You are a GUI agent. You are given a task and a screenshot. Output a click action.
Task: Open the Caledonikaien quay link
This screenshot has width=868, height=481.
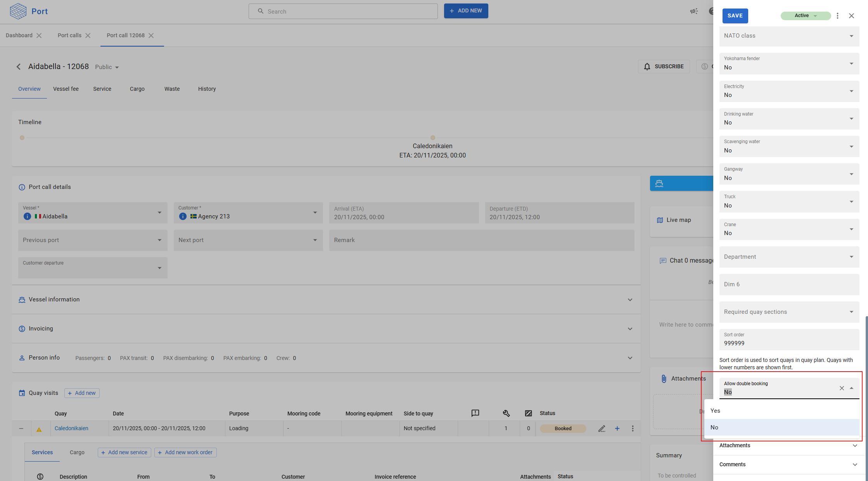[x=71, y=429]
